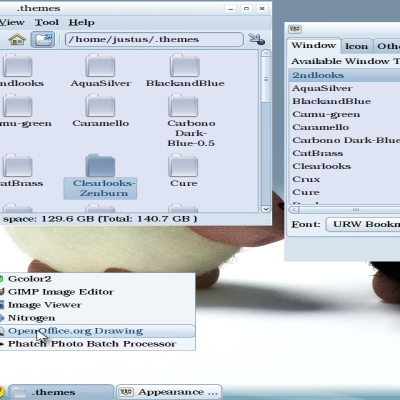Click the Phatch entry icon

pyautogui.click(x=1, y=344)
